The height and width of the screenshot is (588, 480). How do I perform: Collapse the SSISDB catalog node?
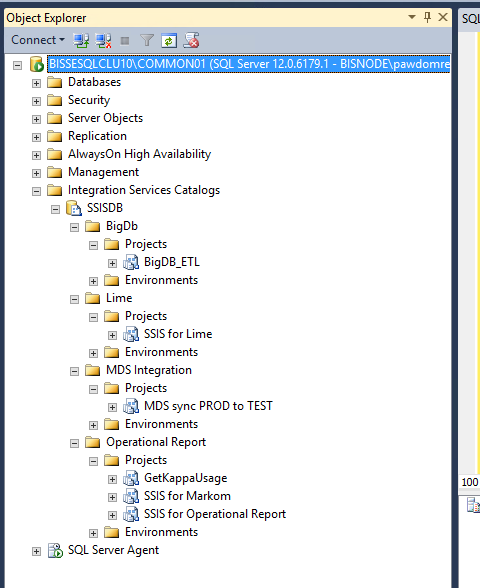pyautogui.click(x=56, y=209)
